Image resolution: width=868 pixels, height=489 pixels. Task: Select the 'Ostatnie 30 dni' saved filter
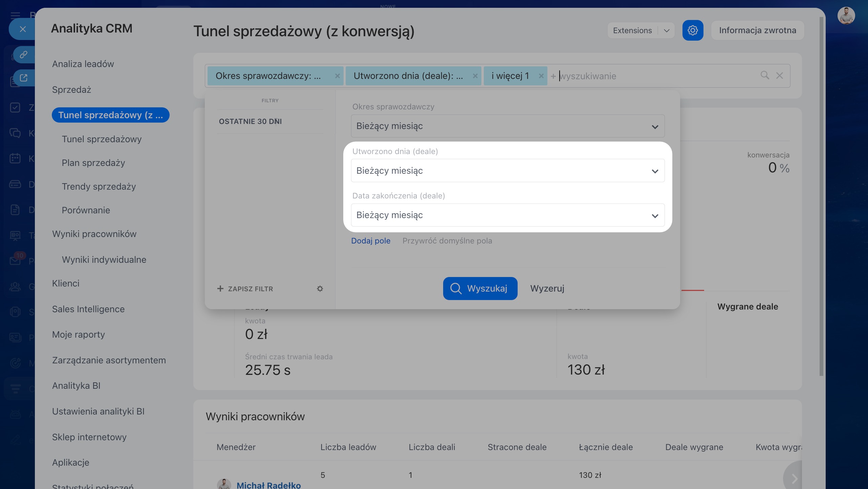(250, 121)
